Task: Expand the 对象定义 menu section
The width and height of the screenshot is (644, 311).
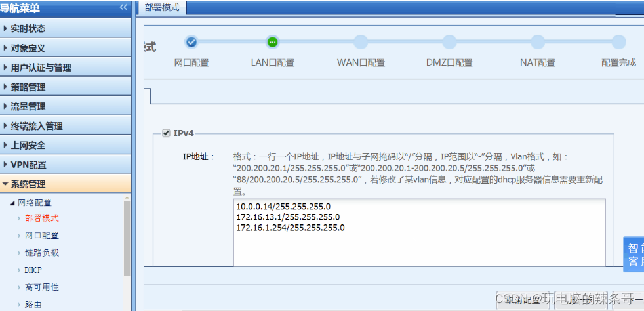Action: pyautogui.click(x=66, y=48)
